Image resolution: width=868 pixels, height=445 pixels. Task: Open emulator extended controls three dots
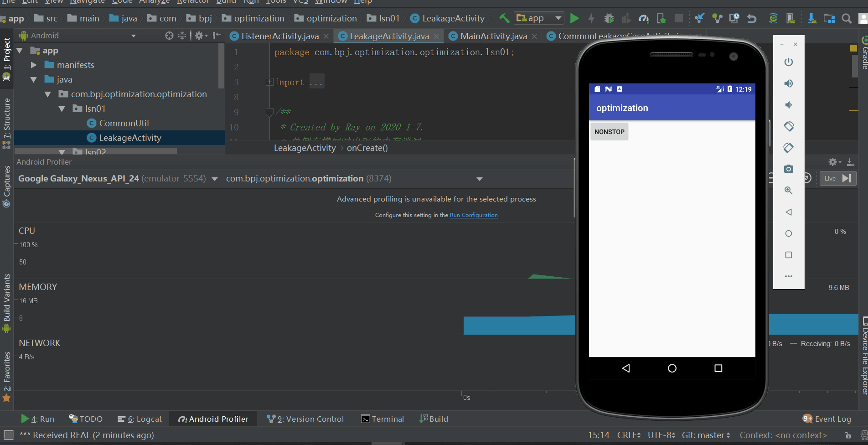[x=788, y=276]
